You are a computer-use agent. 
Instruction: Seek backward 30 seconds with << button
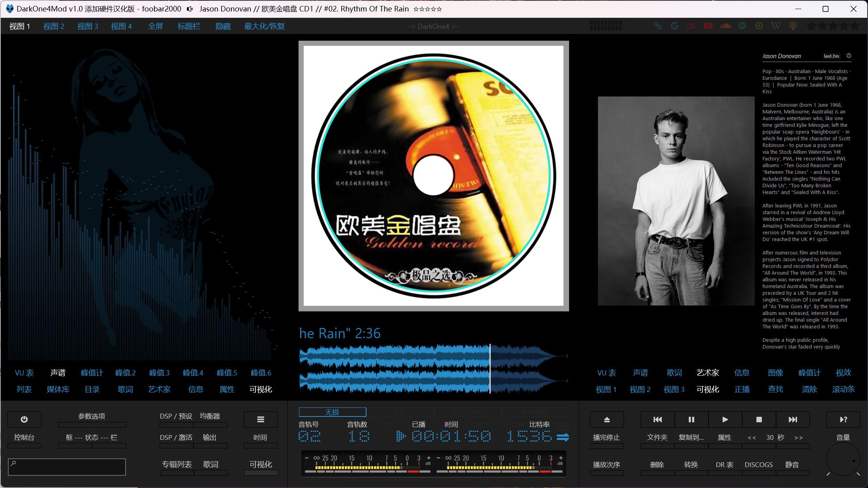(752, 437)
